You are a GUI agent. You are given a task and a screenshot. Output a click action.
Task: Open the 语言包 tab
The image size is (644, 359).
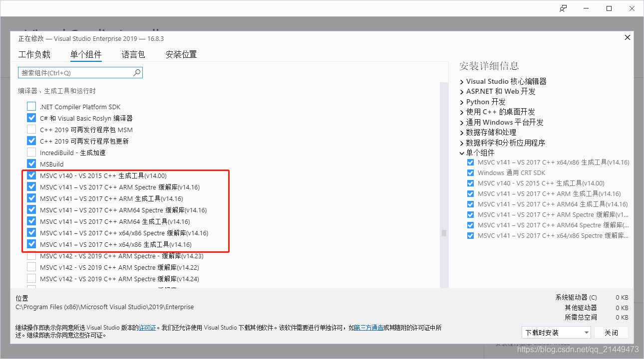tap(133, 54)
